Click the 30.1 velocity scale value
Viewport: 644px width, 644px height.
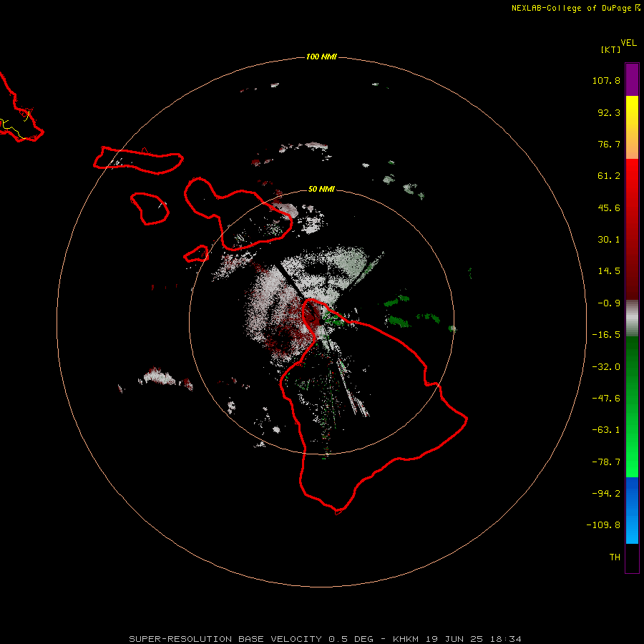click(x=609, y=240)
